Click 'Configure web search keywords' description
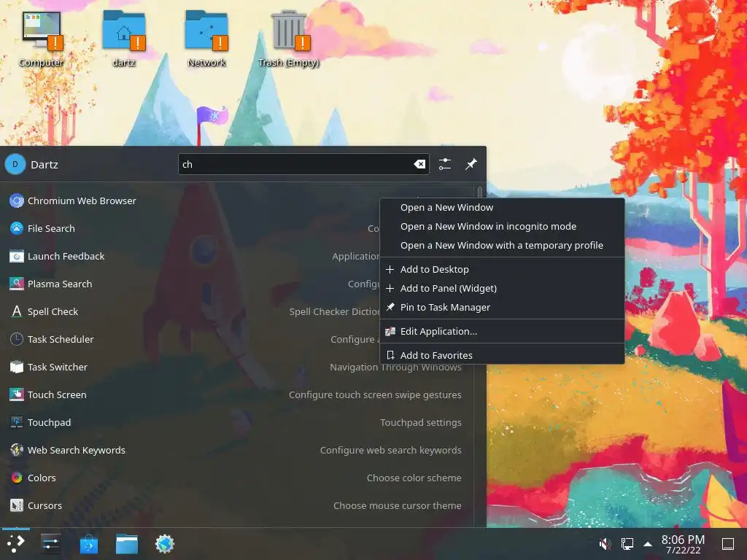Screen dimensions: 747x560 [x=391, y=450]
